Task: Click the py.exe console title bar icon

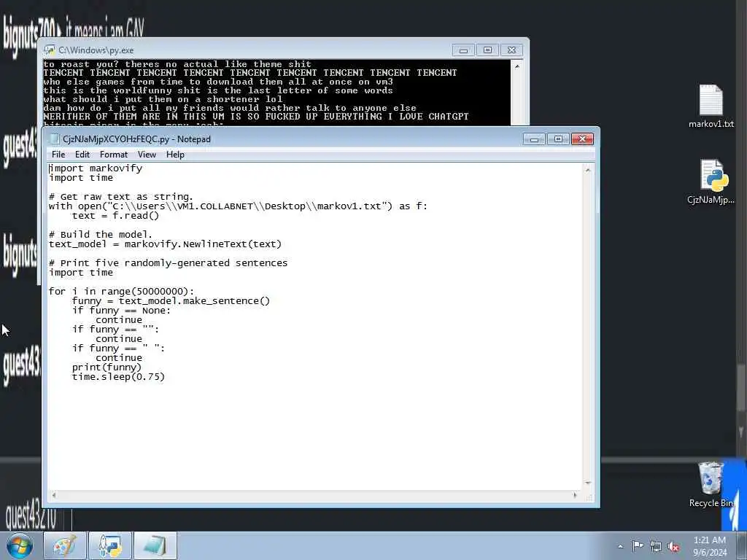Action: 49,50
